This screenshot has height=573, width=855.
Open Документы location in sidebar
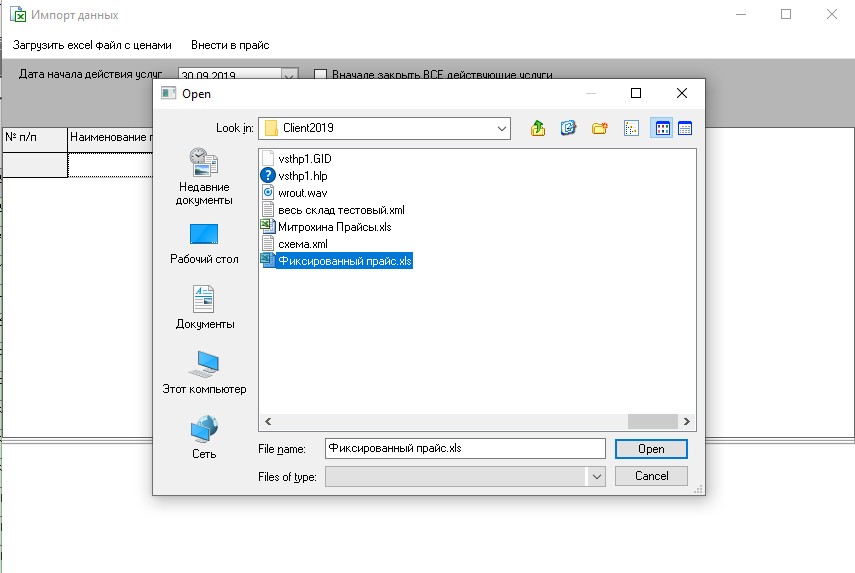[x=204, y=307]
